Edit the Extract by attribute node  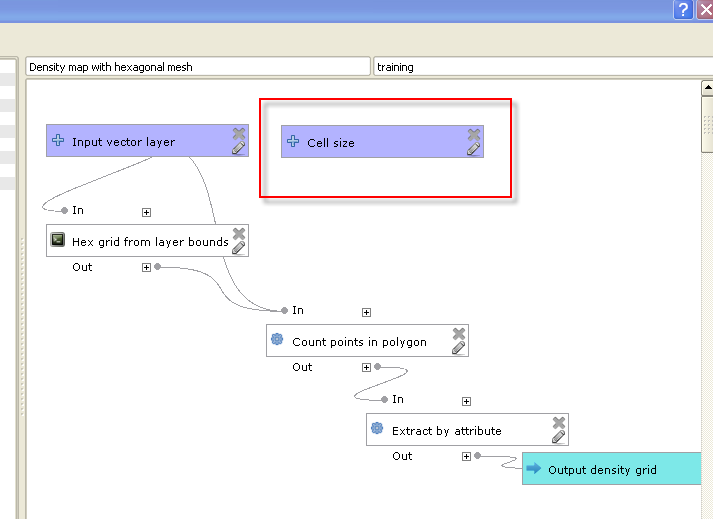(559, 437)
